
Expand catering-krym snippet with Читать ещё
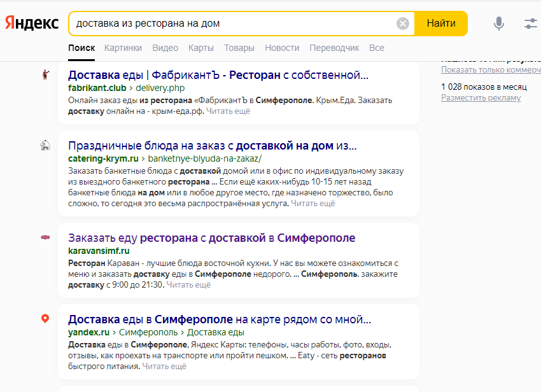tap(313, 204)
